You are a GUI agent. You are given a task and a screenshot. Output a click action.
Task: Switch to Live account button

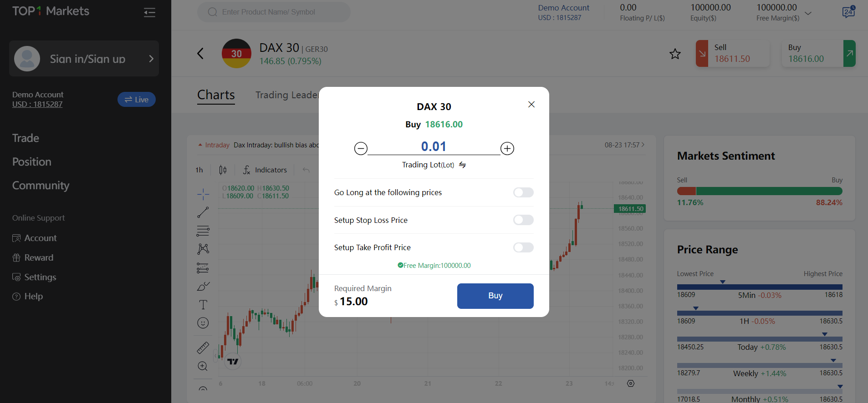coord(137,100)
